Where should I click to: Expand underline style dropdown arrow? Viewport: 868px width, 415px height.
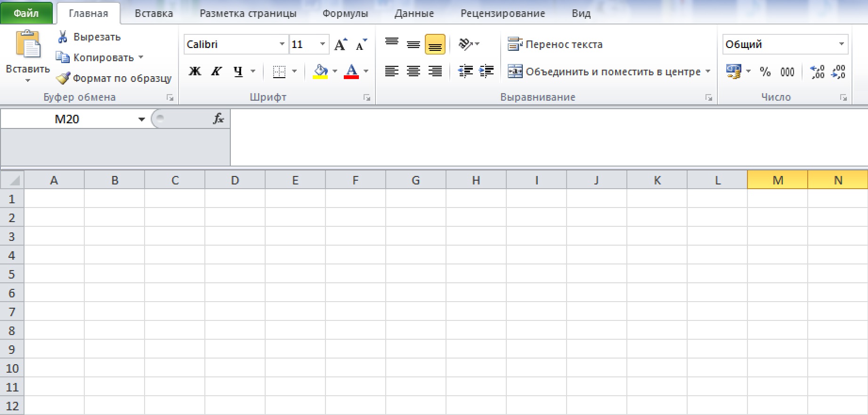click(253, 72)
